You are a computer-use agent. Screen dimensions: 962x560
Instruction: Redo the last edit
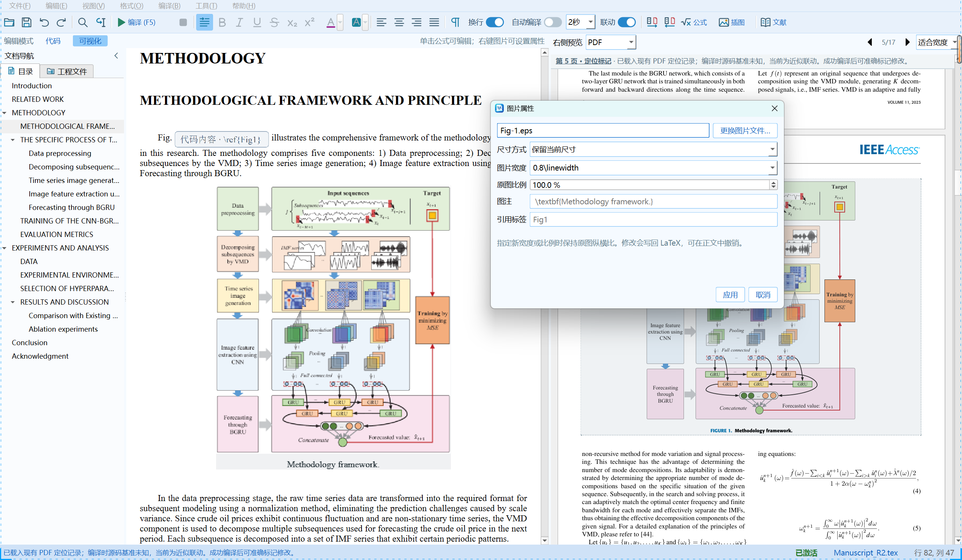pos(61,22)
